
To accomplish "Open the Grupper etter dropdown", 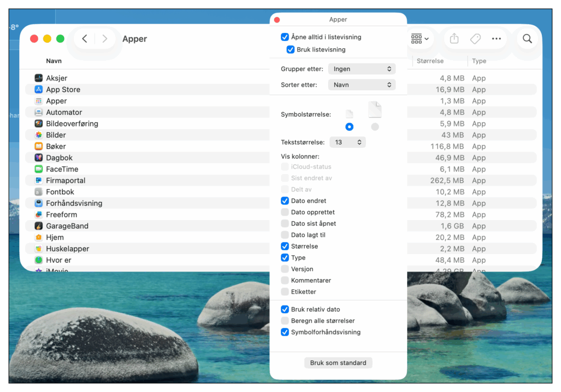I will pos(362,68).
